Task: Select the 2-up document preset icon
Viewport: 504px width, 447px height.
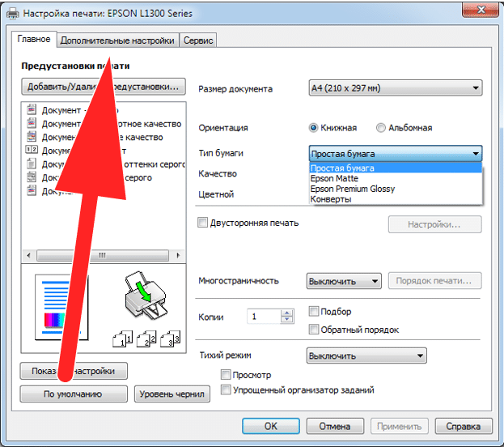Action: pos(32,150)
